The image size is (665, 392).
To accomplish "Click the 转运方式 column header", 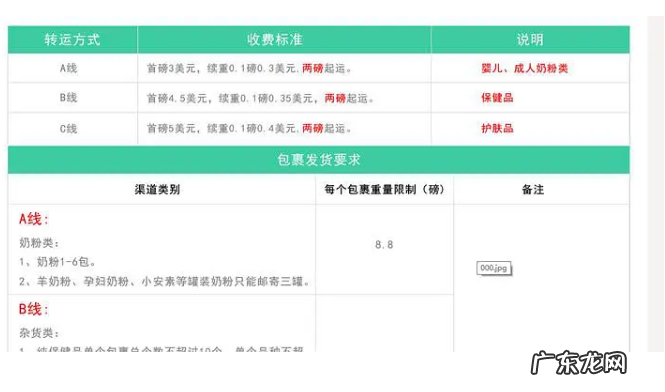I will coord(73,39).
